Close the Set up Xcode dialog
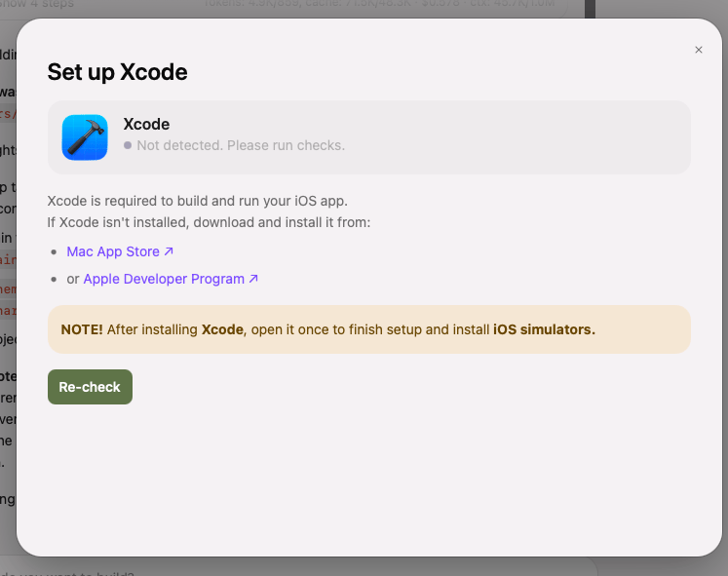The height and width of the screenshot is (576, 728). click(x=699, y=50)
